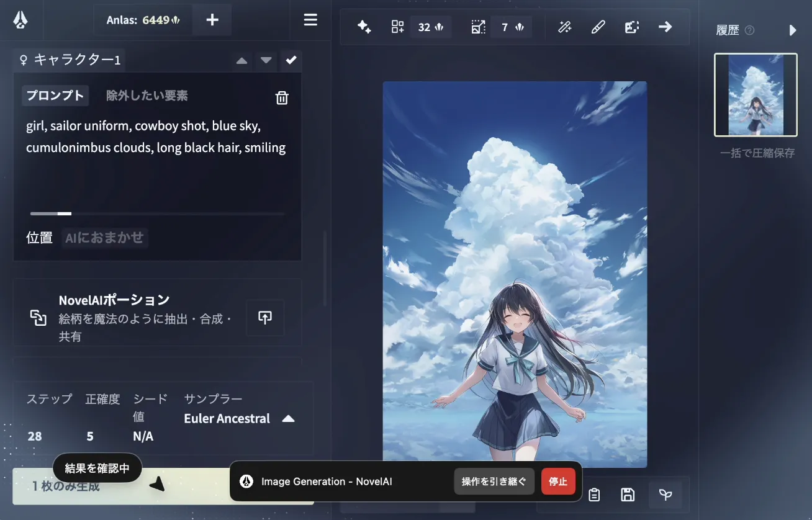Select the pencil edit image tool
The height and width of the screenshot is (520, 812).
[598, 27]
